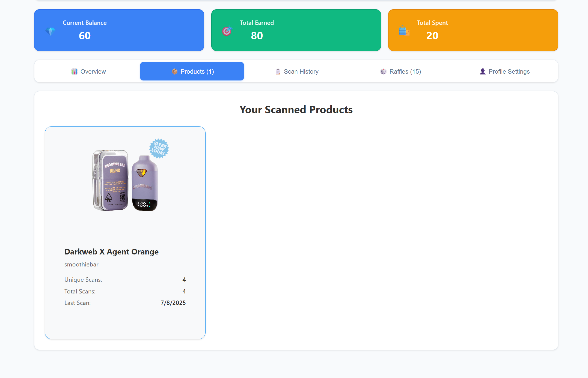Click the target icon on Total Earned
Viewport: 588px width, 378px height.
point(227,31)
